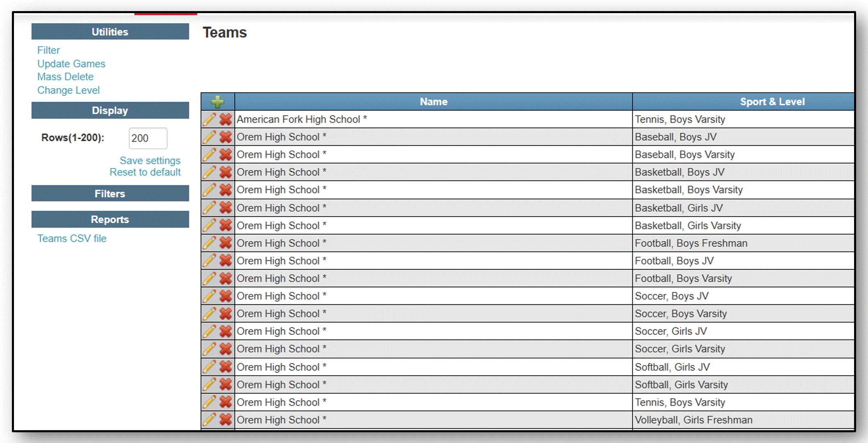Sort table by Name column header

point(434,102)
